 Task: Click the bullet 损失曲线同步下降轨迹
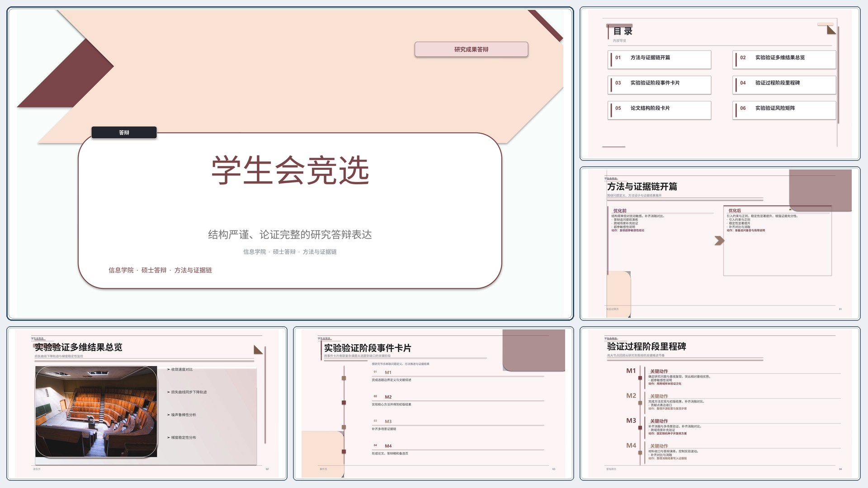tap(187, 392)
